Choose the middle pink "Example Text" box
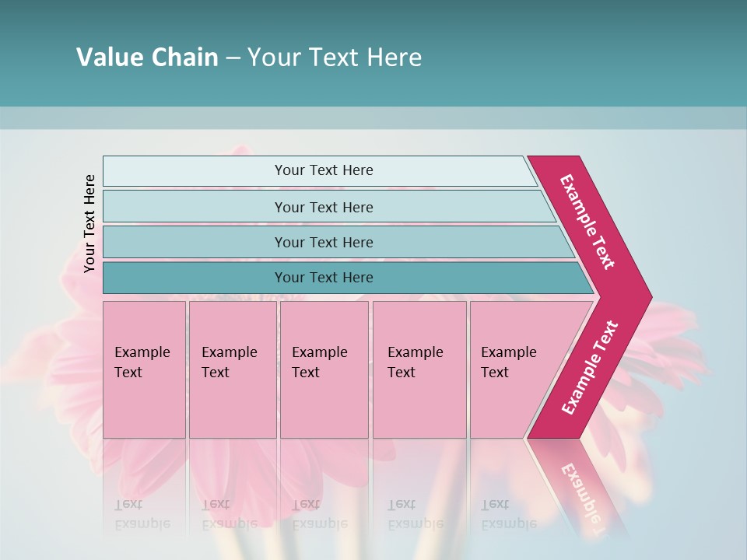This screenshot has height=560, width=747. coord(324,369)
